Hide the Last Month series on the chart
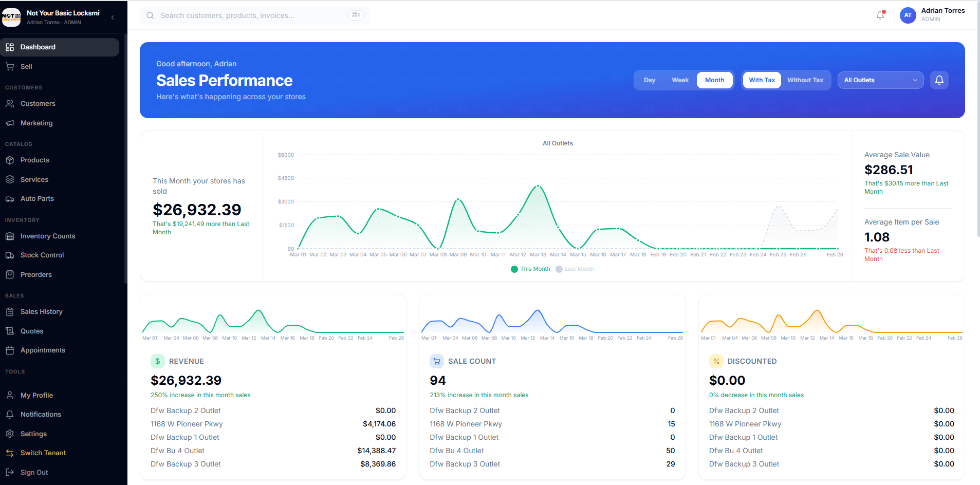 575,268
